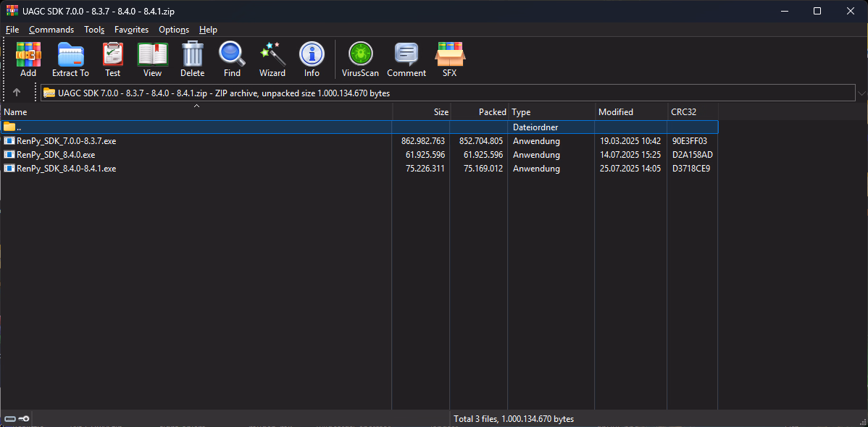Click the Add archive toolbar icon

[28, 59]
